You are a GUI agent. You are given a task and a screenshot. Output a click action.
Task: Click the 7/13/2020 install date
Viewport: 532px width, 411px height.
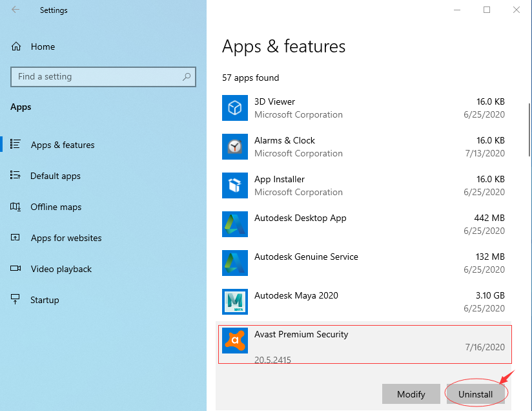click(x=485, y=153)
